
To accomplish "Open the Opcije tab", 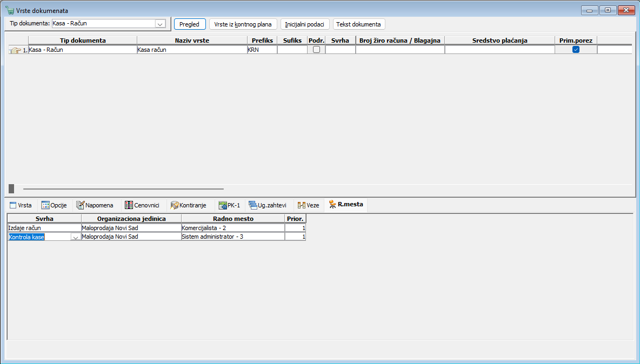I will 54,205.
